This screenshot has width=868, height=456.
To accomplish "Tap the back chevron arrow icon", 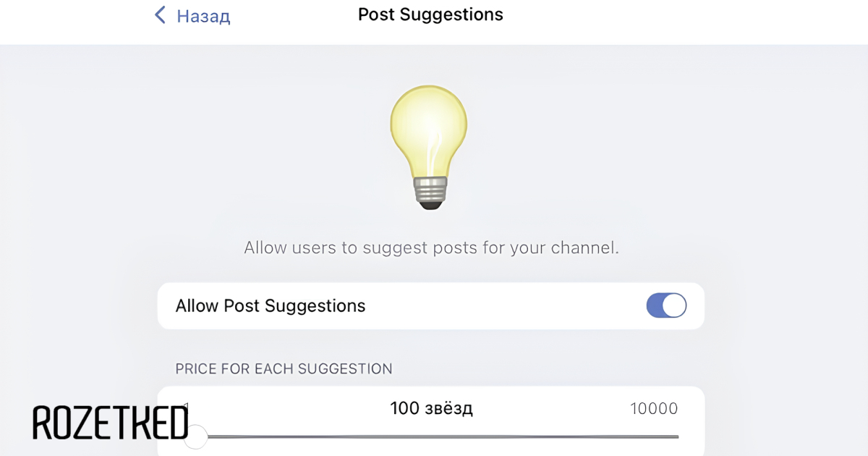I will coord(160,14).
